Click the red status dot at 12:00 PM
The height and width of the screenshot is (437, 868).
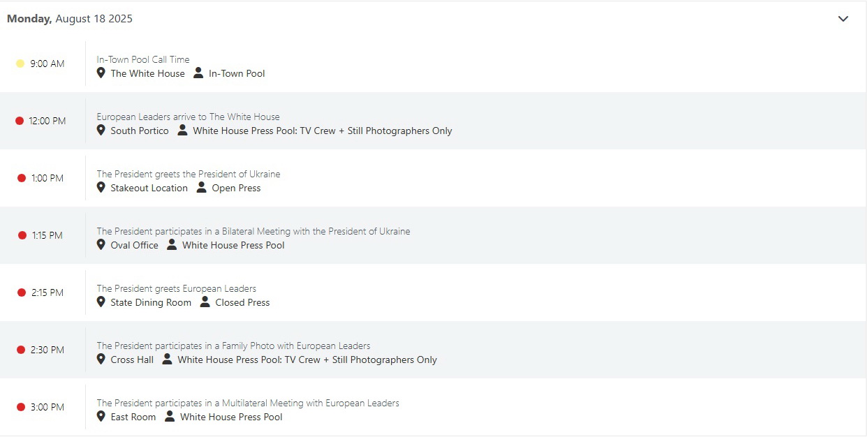(x=20, y=121)
